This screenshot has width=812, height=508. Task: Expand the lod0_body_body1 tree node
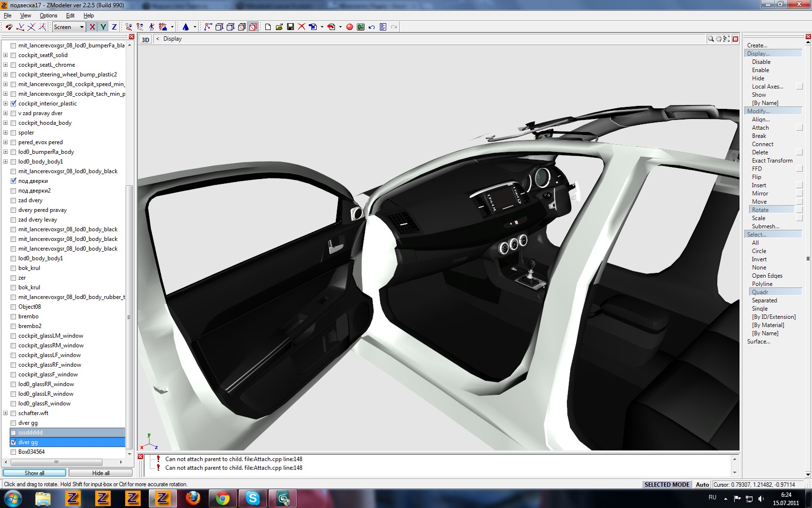(6, 162)
